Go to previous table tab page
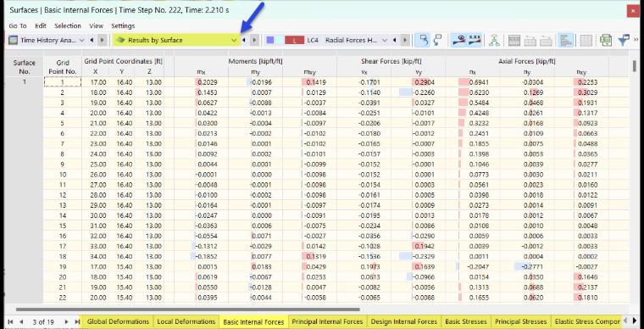This screenshot has width=644, height=329. (21, 321)
